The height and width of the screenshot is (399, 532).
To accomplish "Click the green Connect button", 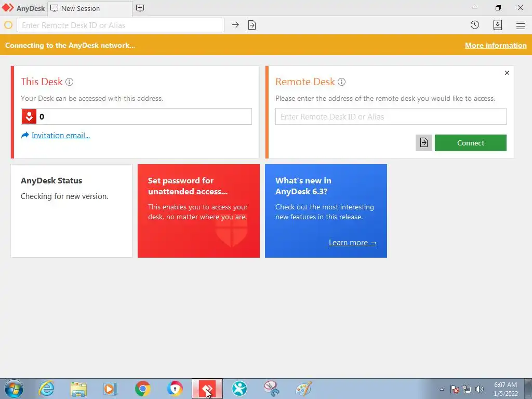I will tap(471, 143).
